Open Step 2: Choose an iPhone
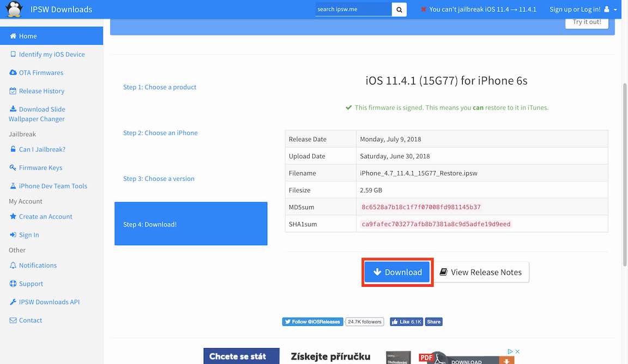628x364 pixels. click(160, 132)
